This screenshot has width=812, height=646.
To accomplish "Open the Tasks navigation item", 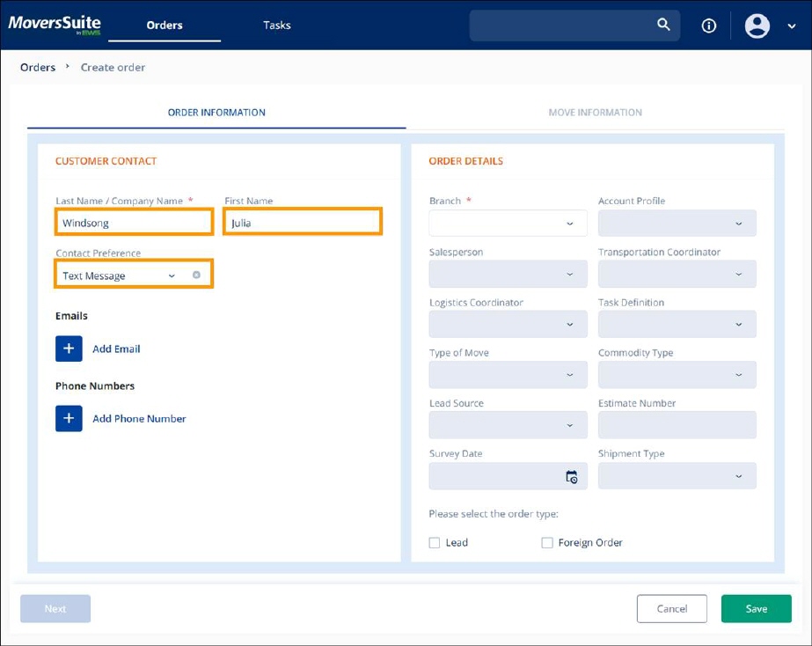I will 276,25.
